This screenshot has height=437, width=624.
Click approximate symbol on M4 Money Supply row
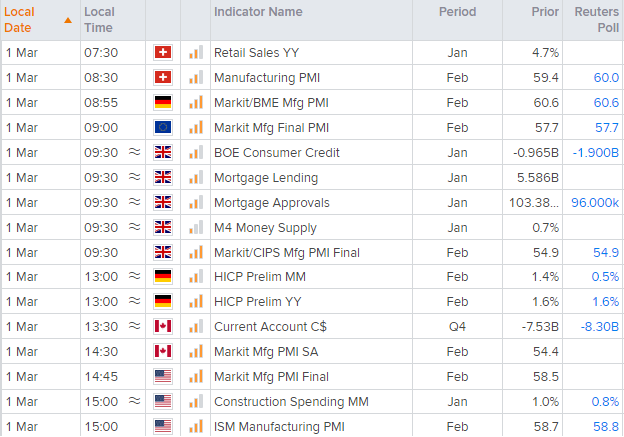click(135, 227)
